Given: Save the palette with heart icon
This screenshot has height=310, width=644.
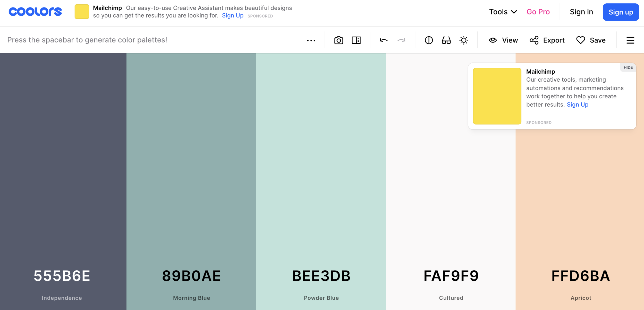Looking at the screenshot, I should pyautogui.click(x=591, y=40).
